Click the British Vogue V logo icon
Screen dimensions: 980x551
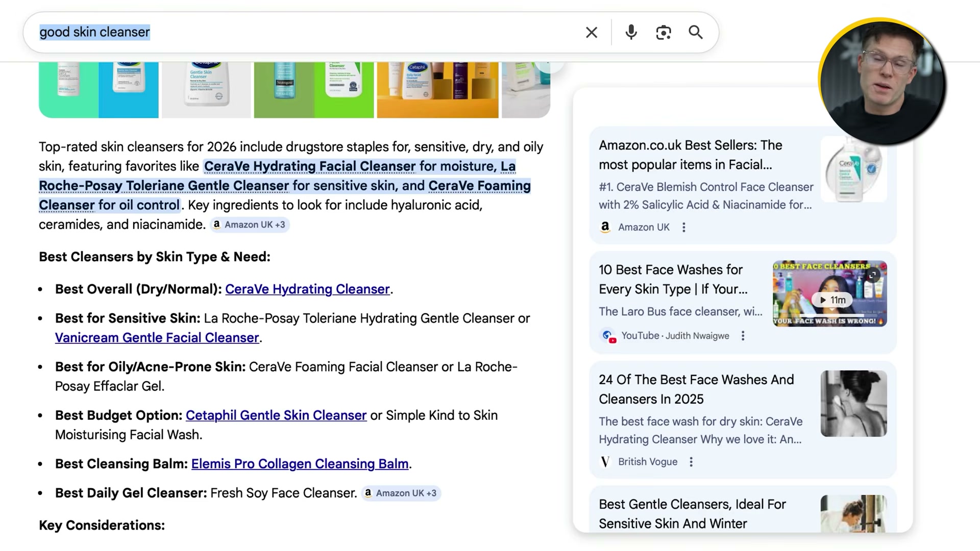click(605, 462)
